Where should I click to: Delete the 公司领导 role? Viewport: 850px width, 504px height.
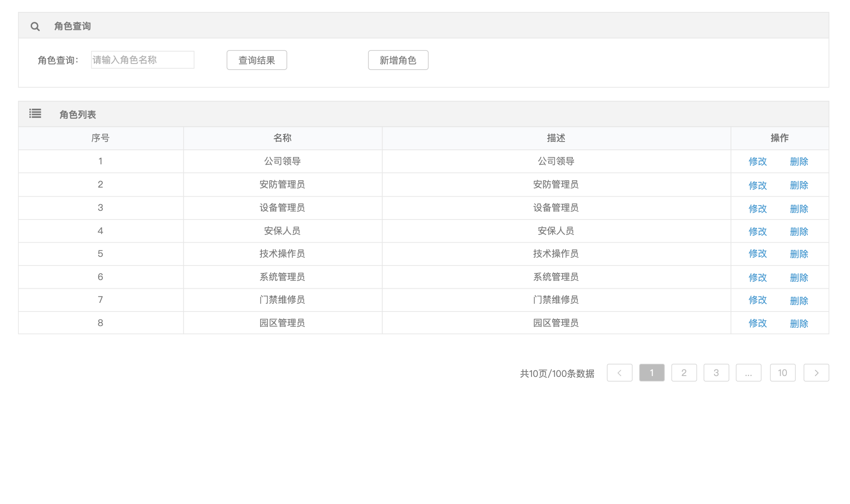point(799,162)
